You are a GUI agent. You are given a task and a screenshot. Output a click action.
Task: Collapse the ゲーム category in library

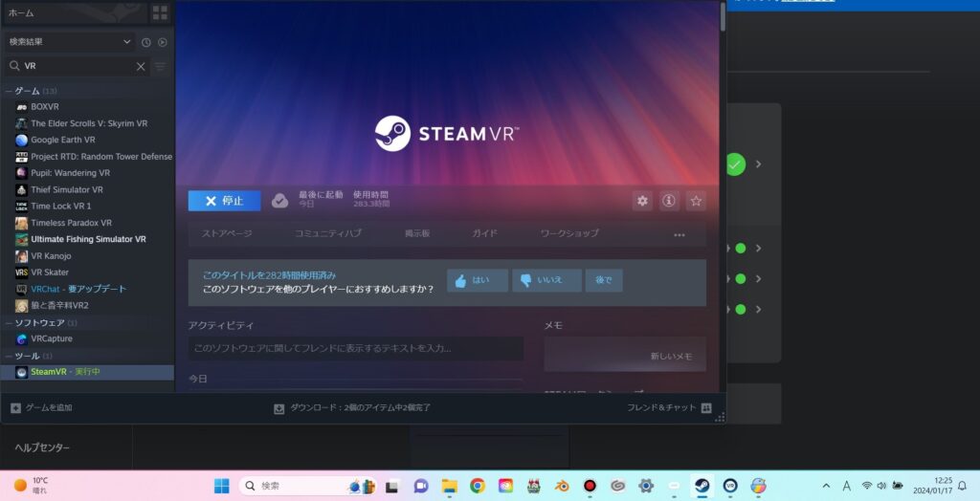point(10,91)
